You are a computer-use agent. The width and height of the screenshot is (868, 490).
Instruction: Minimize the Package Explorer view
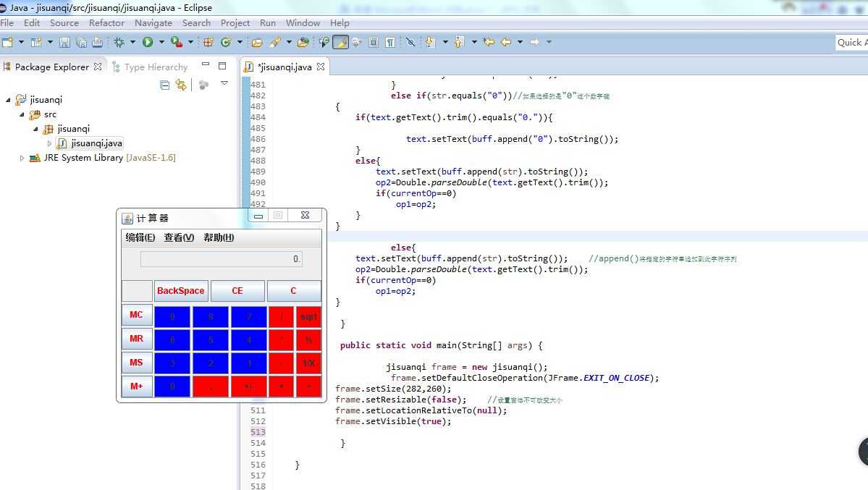point(206,65)
